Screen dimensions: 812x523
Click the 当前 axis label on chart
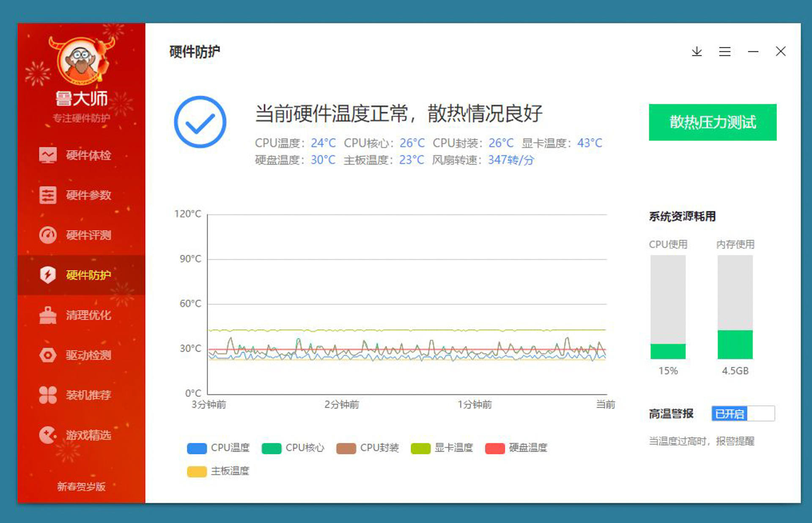pyautogui.click(x=606, y=405)
